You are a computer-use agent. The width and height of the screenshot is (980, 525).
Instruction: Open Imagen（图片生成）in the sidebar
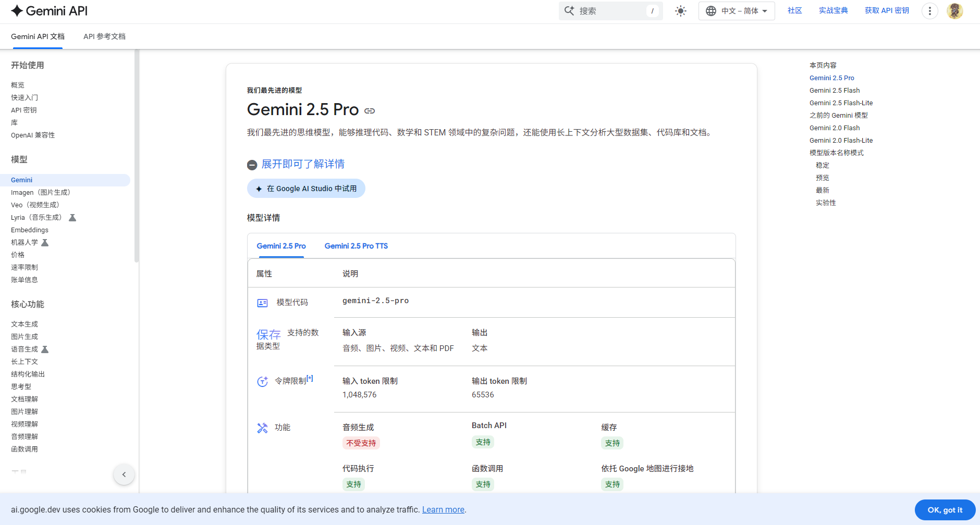click(41, 193)
